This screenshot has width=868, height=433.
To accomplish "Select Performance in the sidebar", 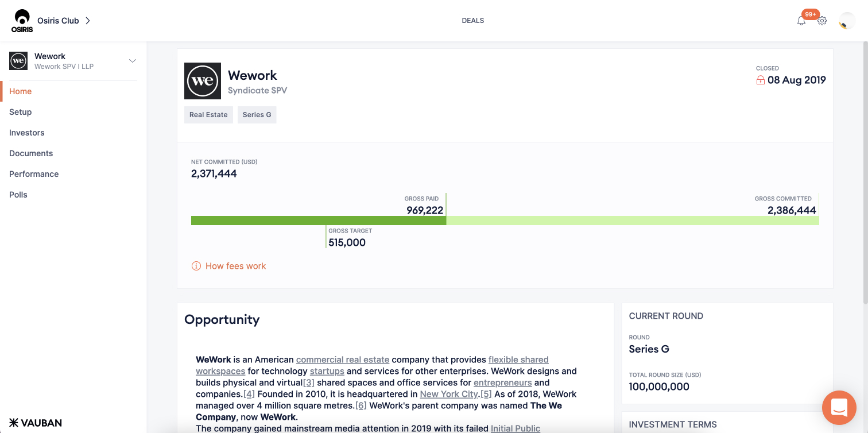I will (34, 174).
